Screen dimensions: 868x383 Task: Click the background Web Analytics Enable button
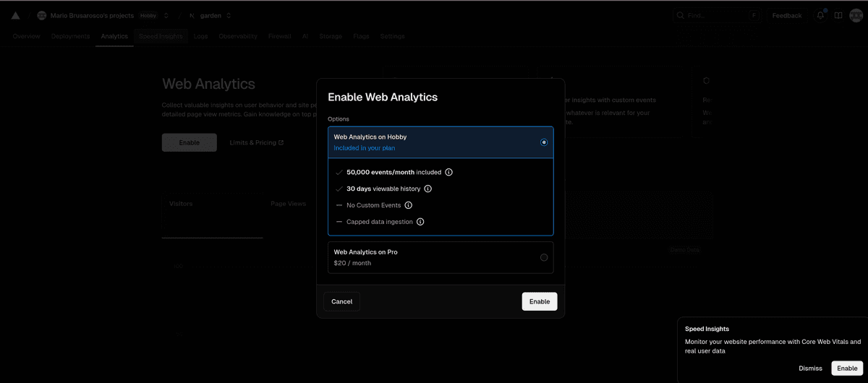pyautogui.click(x=189, y=142)
